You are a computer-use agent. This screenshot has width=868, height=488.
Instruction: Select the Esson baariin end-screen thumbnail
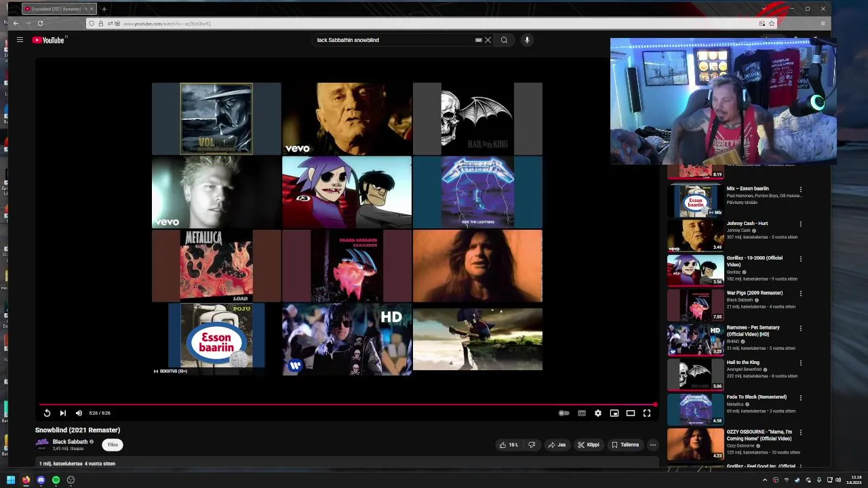pyautogui.click(x=216, y=339)
